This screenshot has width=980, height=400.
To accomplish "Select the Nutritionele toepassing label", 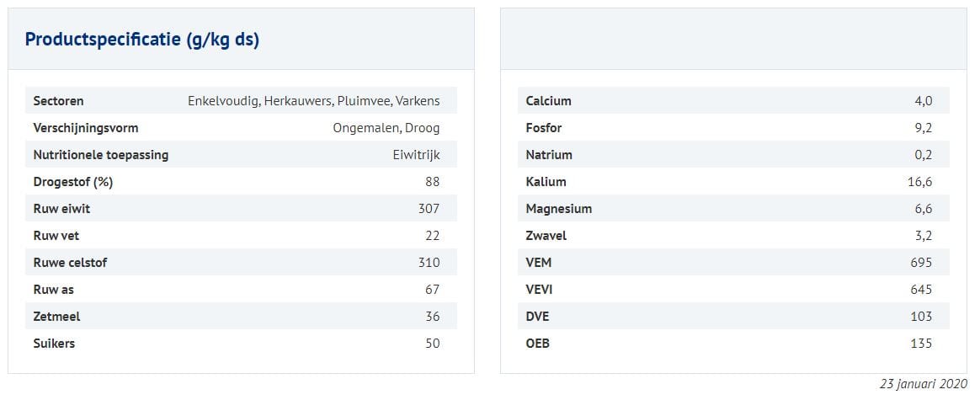I will [x=100, y=155].
